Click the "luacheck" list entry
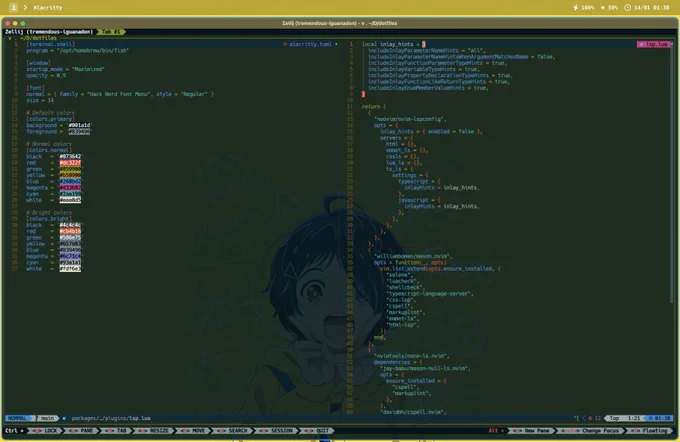 (x=402, y=281)
